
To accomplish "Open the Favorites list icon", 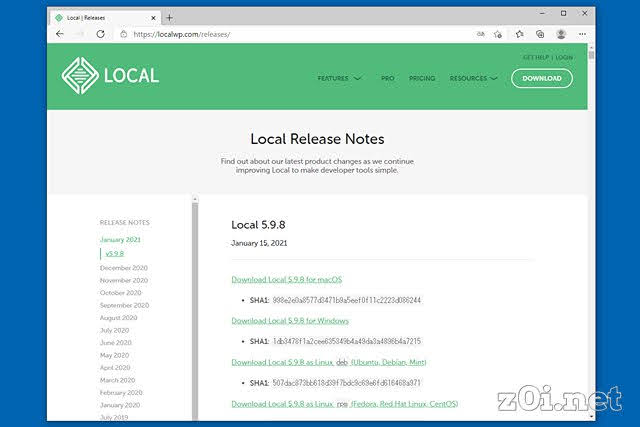I will [519, 34].
